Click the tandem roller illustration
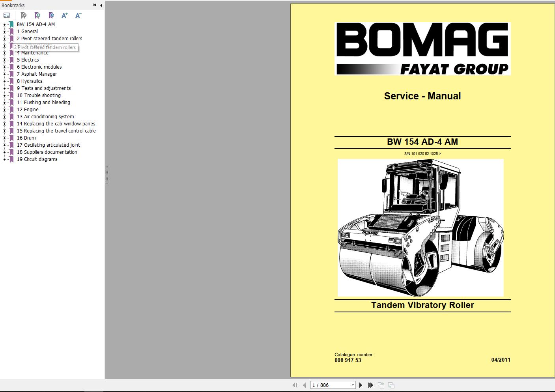 (420, 228)
